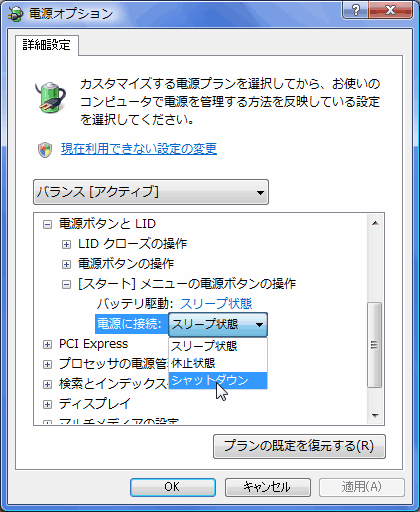The height and width of the screenshot is (512, 420).
Task: Expand the ディスプレイ tree node
Action: click(x=47, y=404)
